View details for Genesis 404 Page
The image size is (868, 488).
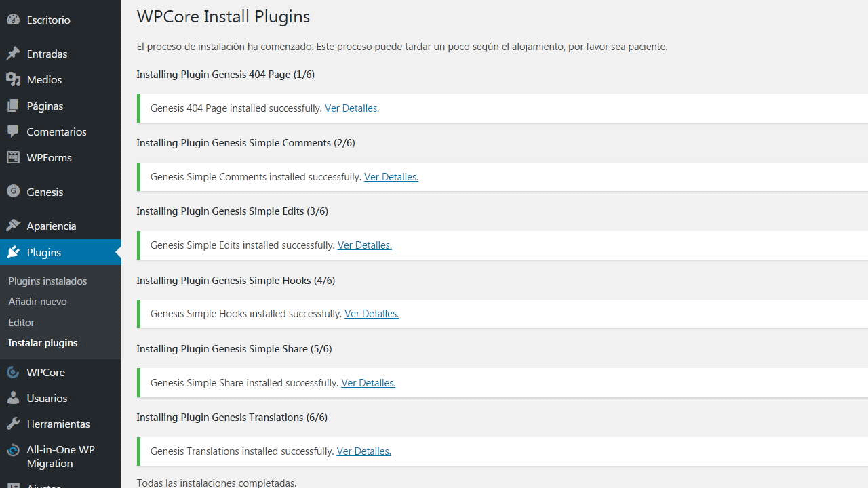(x=352, y=108)
